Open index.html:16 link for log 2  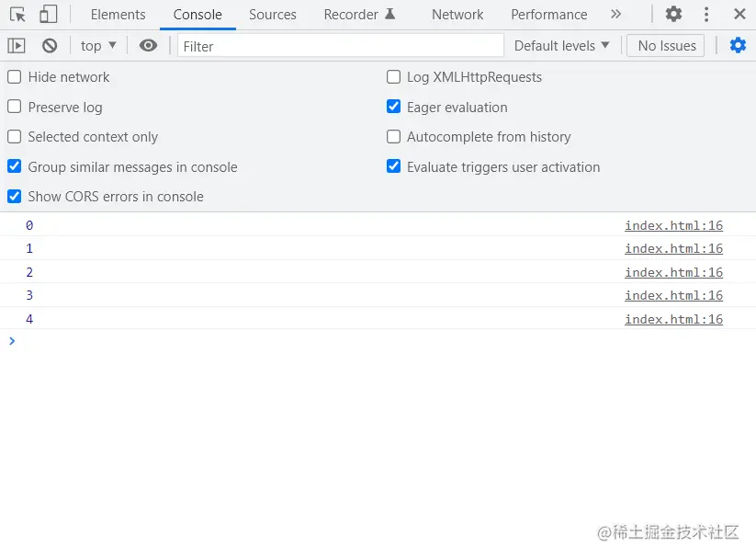pos(673,272)
